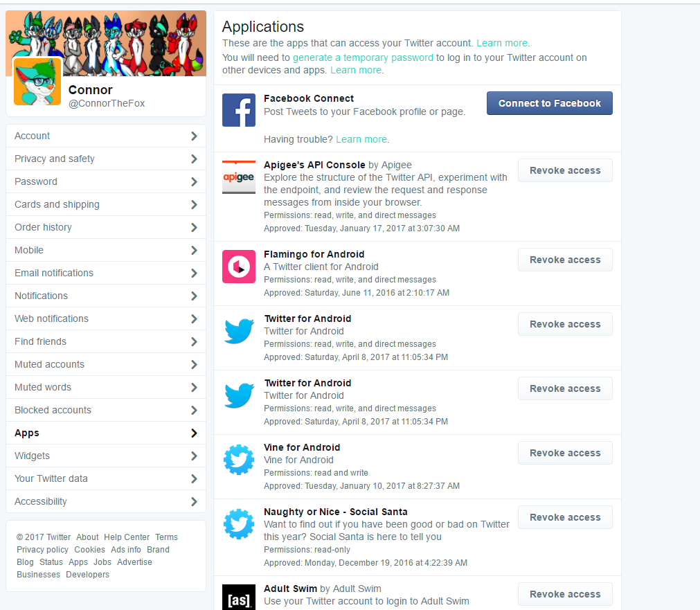Viewport: 700px width, 610px height.
Task: Open Help Center in the footer
Action: click(x=127, y=537)
